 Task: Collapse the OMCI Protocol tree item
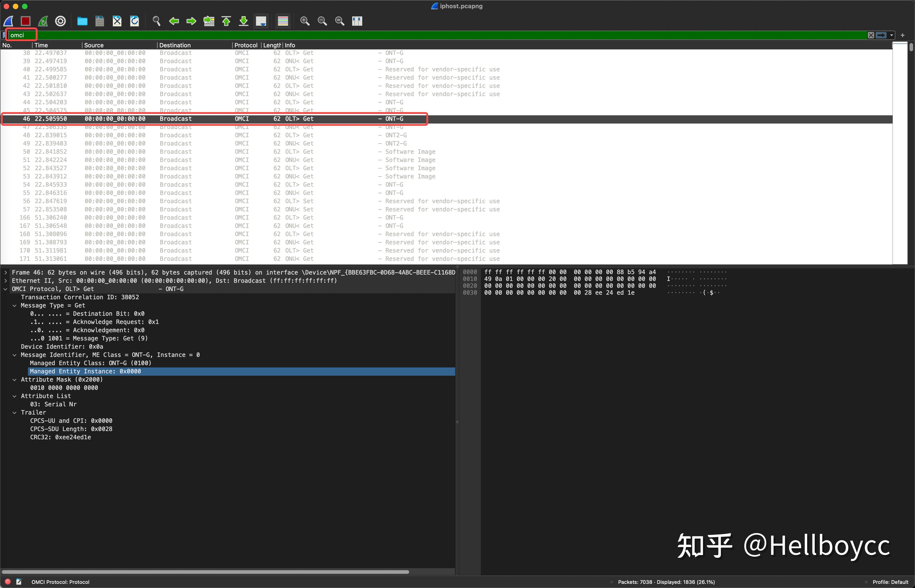pyautogui.click(x=5, y=289)
